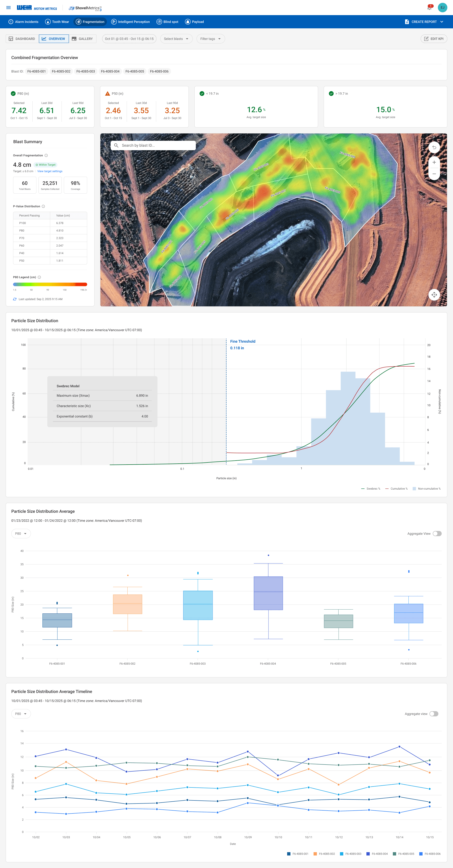Show Overall Fragmentation info tooltip icon

46,155
